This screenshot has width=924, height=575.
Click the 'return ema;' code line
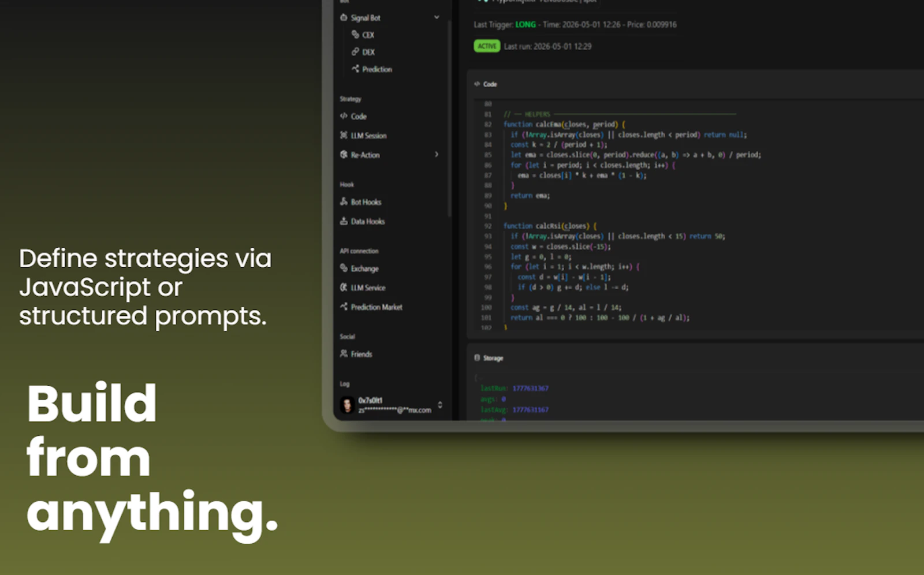(x=530, y=196)
